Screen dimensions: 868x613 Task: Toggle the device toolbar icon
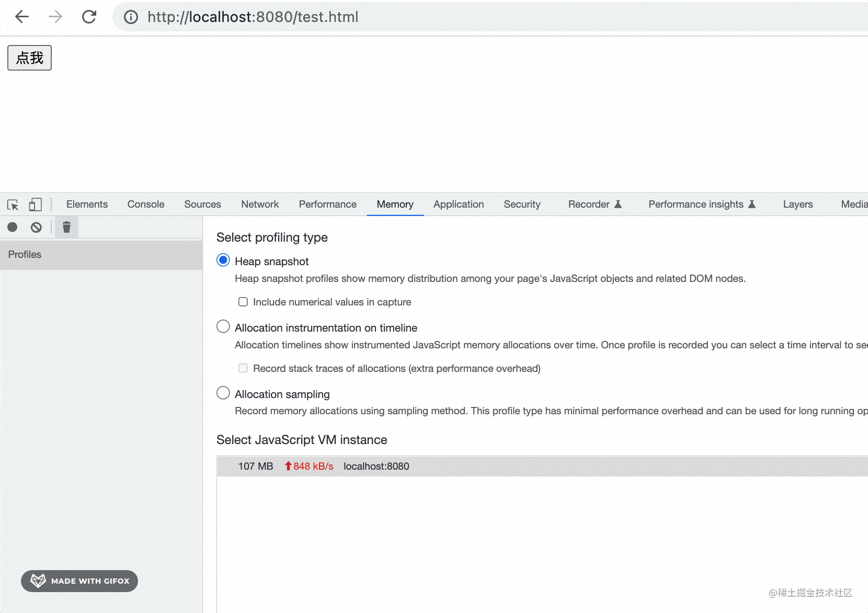click(35, 205)
